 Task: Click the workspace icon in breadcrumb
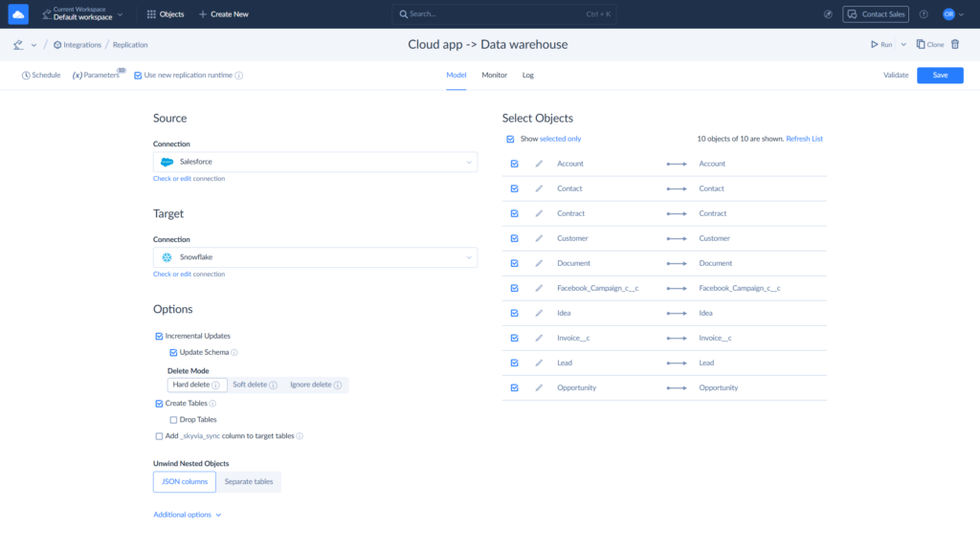click(x=18, y=44)
